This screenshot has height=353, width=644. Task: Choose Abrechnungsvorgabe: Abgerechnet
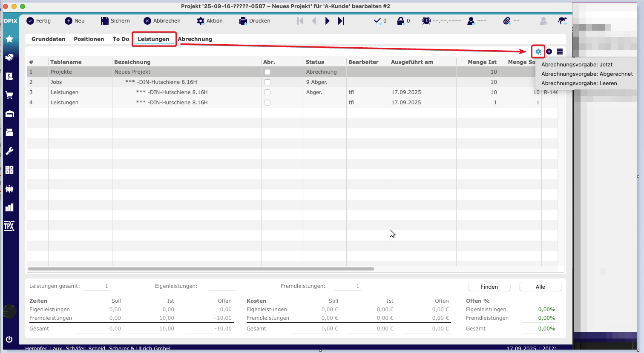pos(587,74)
